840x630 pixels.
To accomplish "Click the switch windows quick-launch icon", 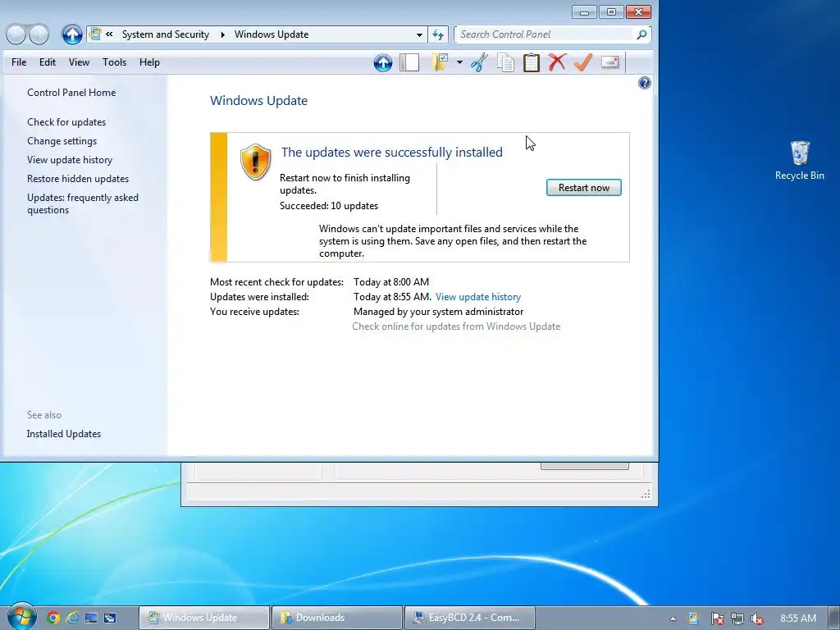I will point(110,618).
